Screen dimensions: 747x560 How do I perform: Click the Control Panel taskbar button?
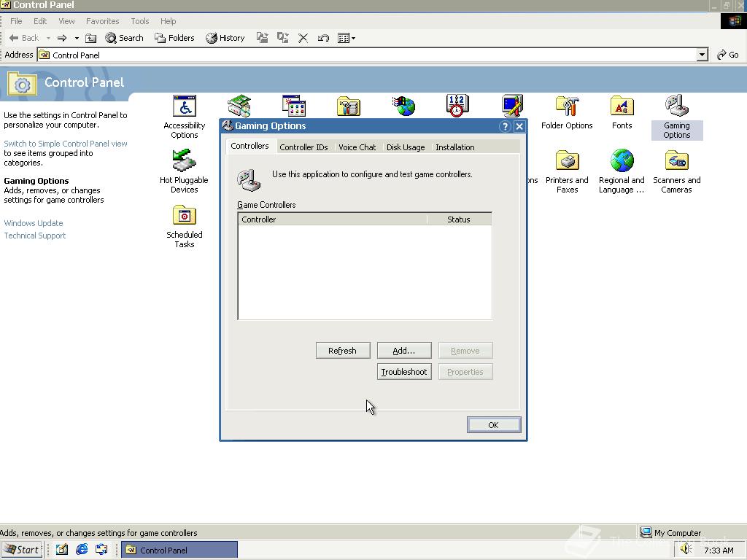tap(179, 550)
